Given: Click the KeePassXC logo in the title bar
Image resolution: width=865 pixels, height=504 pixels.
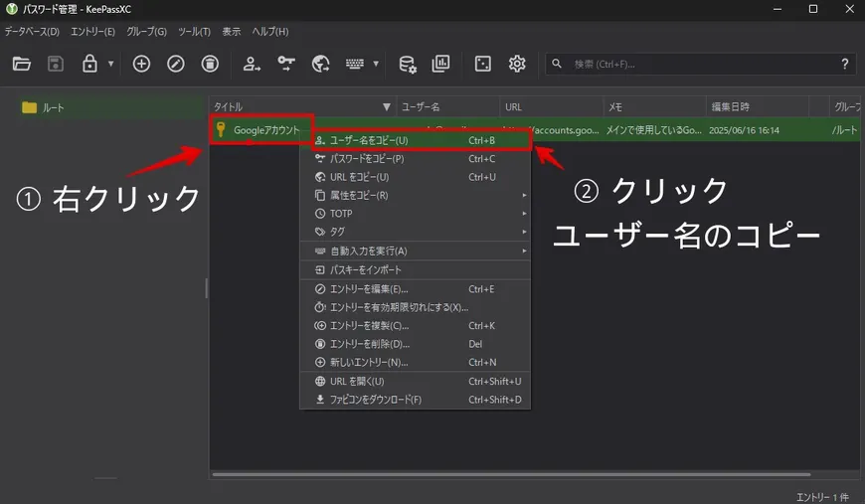Looking at the screenshot, I should coord(12,9).
